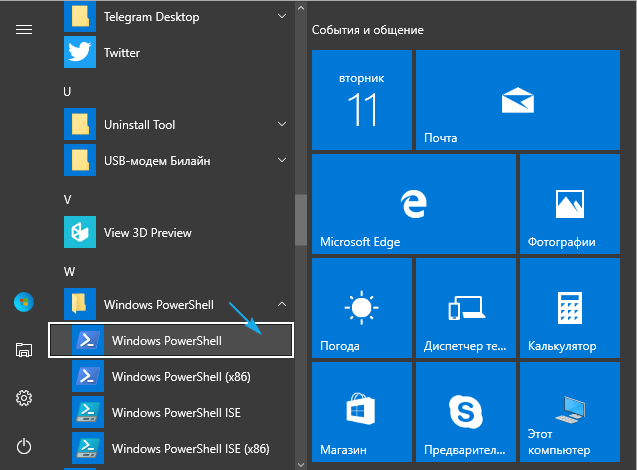Expand the Uninstall Tool folder chevron

tap(282, 125)
